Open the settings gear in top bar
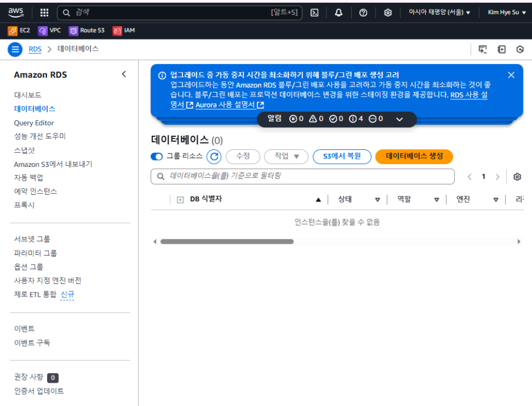532x406 pixels. tap(388, 12)
